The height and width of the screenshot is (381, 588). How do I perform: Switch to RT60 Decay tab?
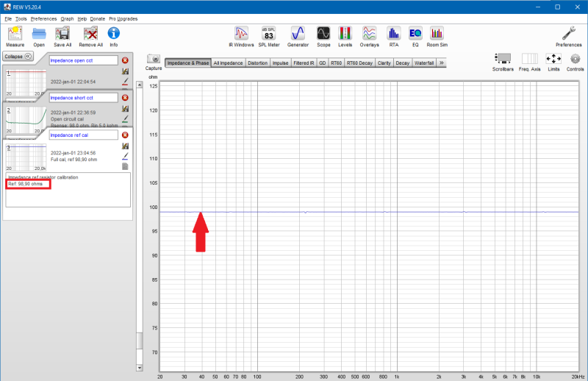click(359, 63)
